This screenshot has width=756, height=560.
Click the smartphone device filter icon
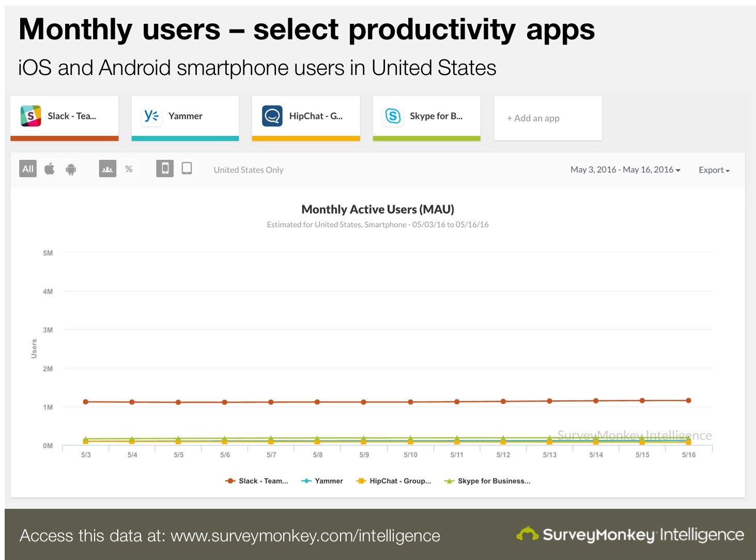click(165, 168)
